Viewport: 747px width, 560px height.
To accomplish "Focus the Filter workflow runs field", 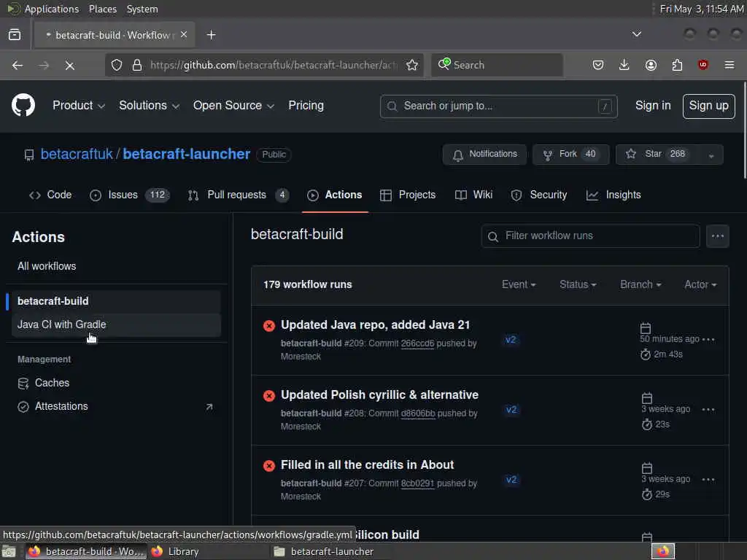I will pyautogui.click(x=590, y=236).
